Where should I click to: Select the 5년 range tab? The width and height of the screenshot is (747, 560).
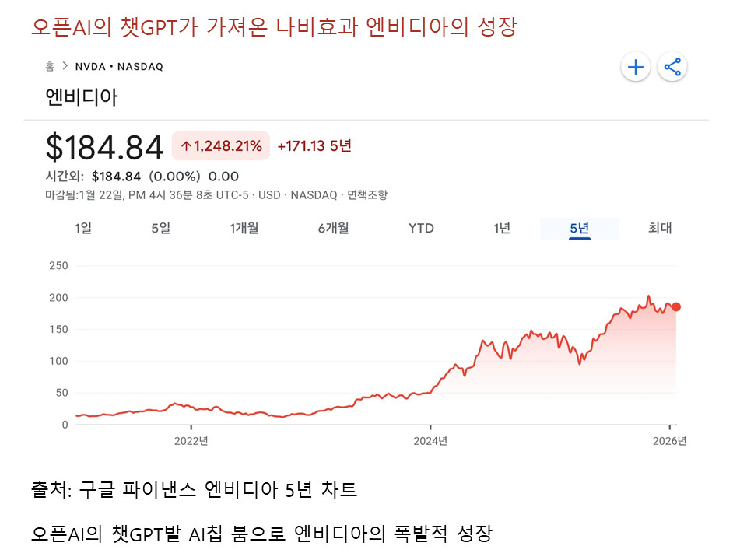(580, 228)
